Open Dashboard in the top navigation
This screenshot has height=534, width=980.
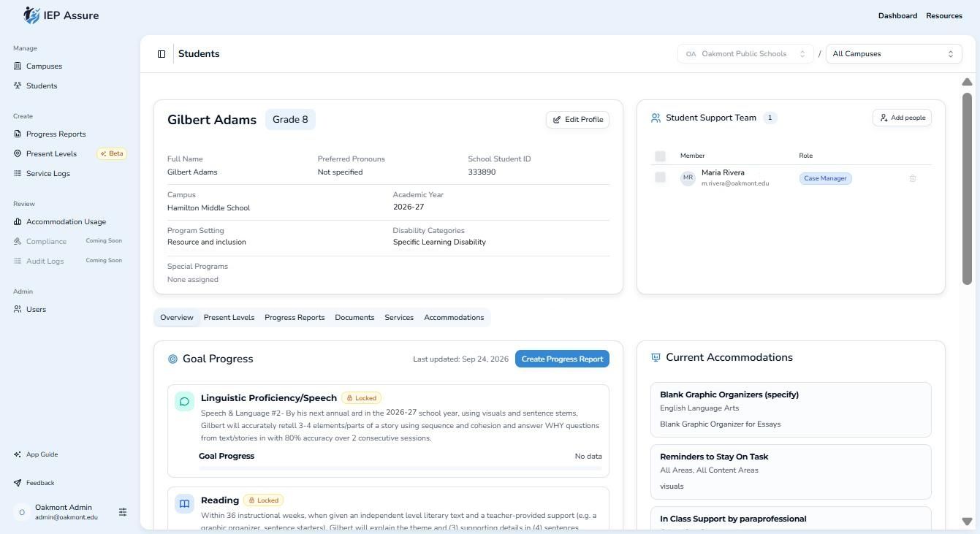[897, 16]
